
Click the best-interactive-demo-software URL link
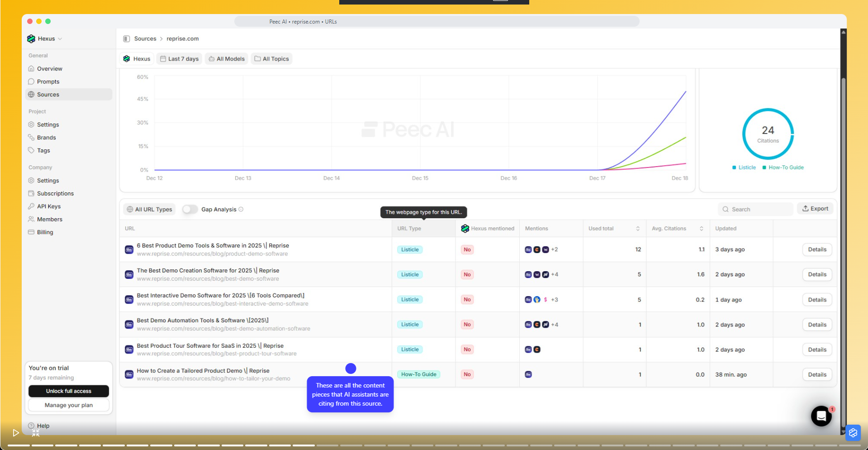pos(223,304)
